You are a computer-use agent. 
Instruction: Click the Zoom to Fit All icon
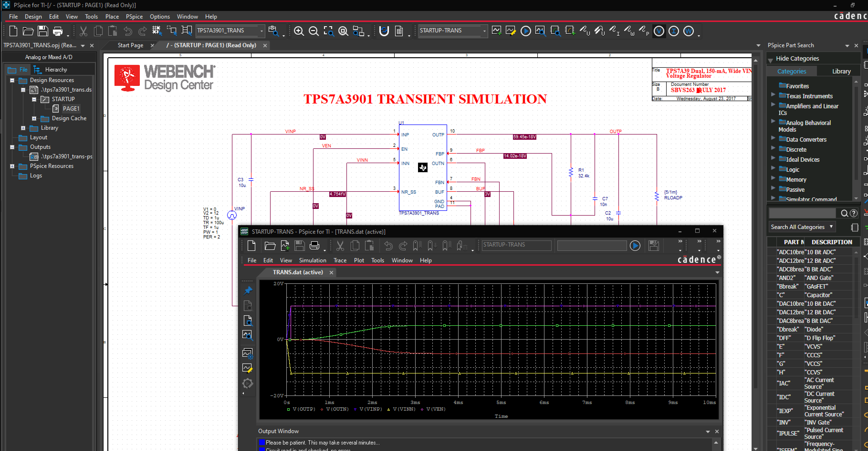pyautogui.click(x=343, y=31)
